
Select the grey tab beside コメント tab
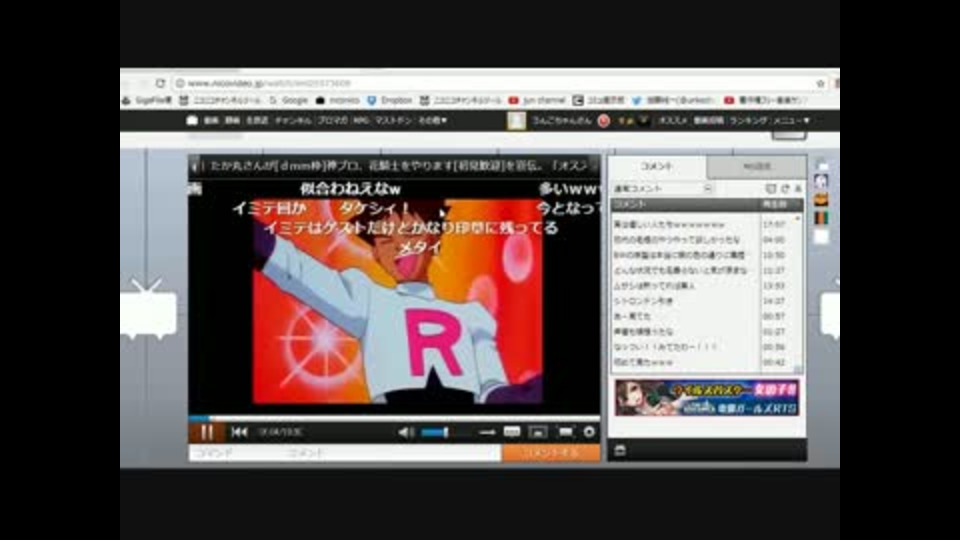tap(757, 167)
